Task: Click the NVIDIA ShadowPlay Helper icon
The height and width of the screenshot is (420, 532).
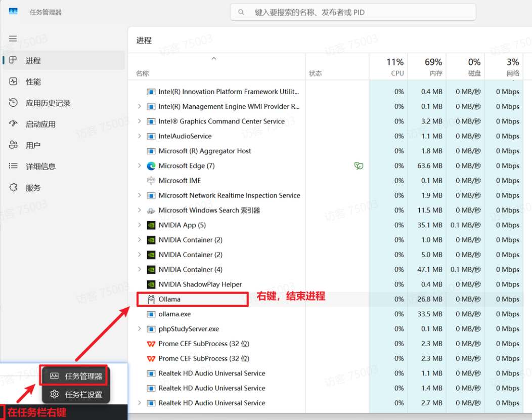Action: pyautogui.click(x=151, y=284)
